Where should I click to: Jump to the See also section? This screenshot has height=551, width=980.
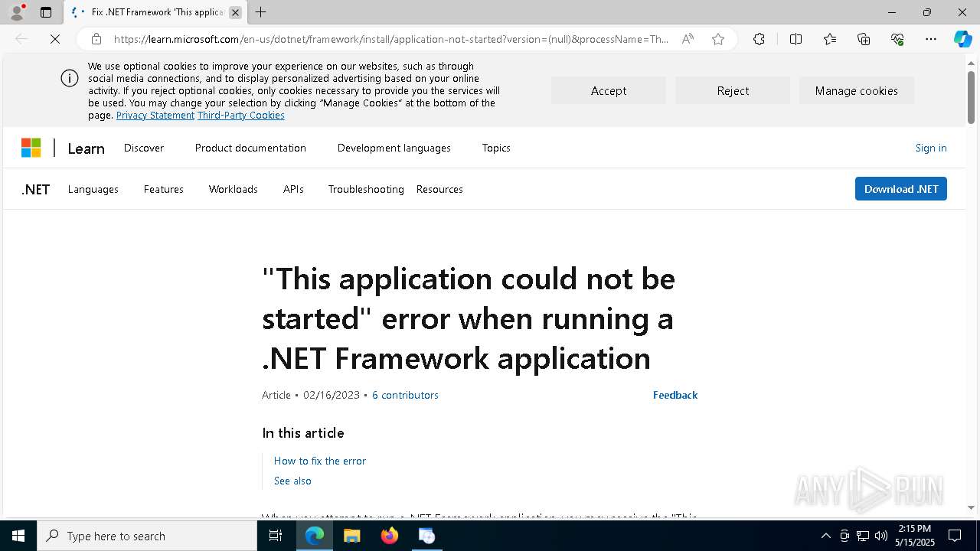292,481
